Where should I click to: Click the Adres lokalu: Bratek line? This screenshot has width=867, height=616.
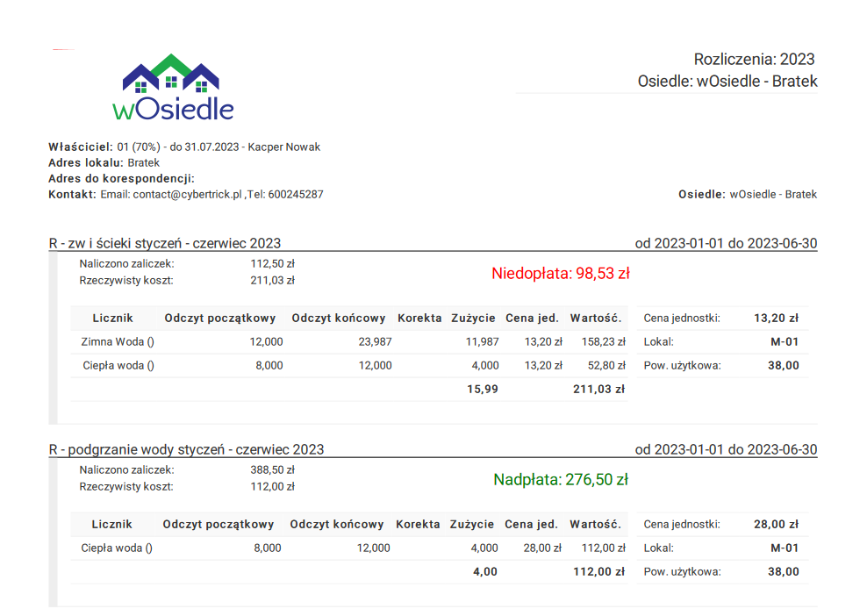pos(104,162)
